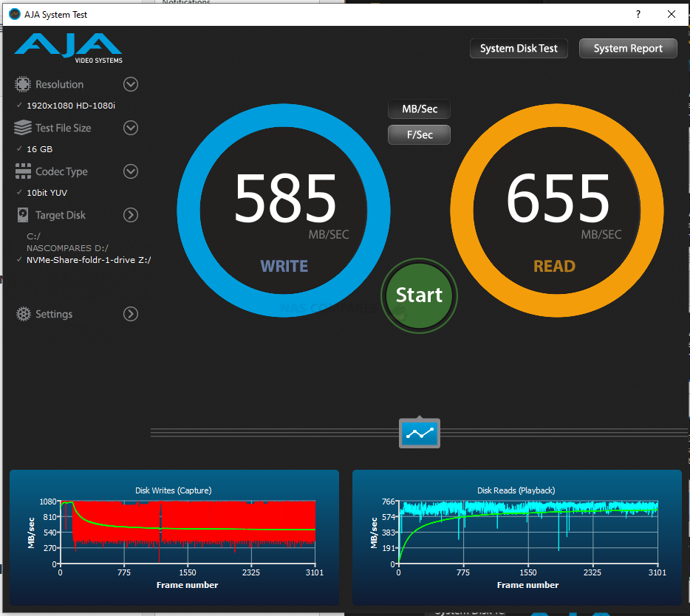Click the blue Write speed gauge
This screenshot has height=616, width=690.
[284, 211]
